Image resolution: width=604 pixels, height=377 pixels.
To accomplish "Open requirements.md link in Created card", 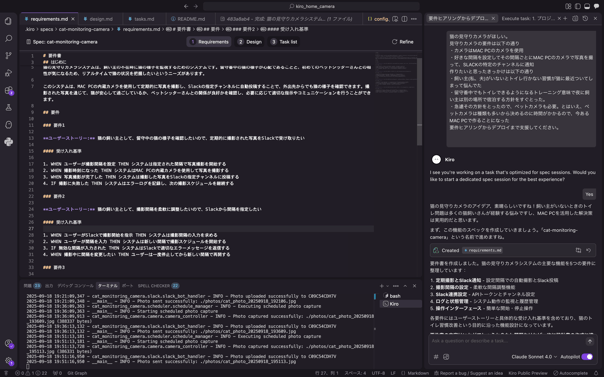I will coord(482,250).
